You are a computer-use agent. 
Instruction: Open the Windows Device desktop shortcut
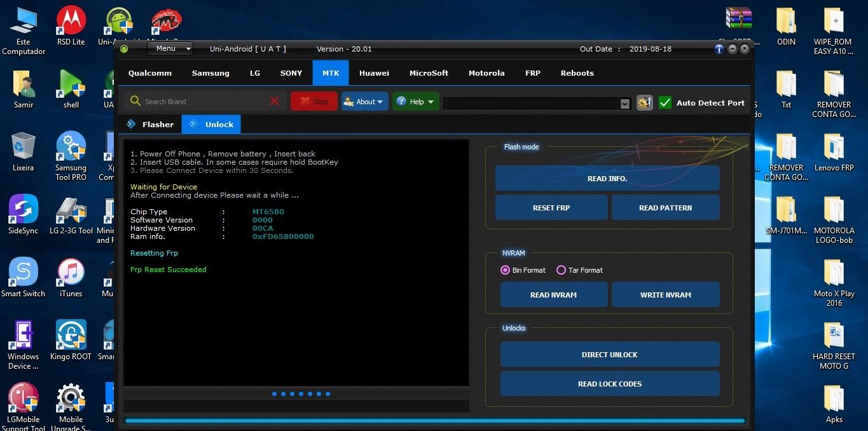tap(24, 345)
